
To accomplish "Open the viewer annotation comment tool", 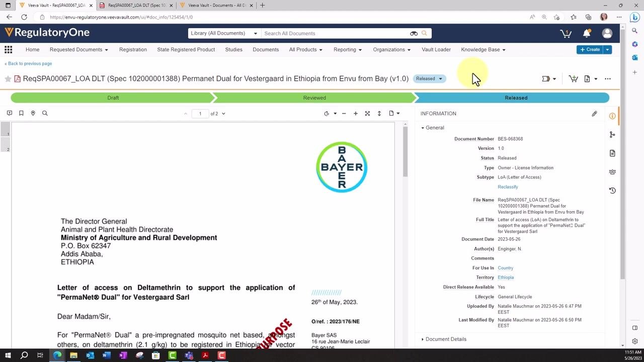I will pos(9,113).
